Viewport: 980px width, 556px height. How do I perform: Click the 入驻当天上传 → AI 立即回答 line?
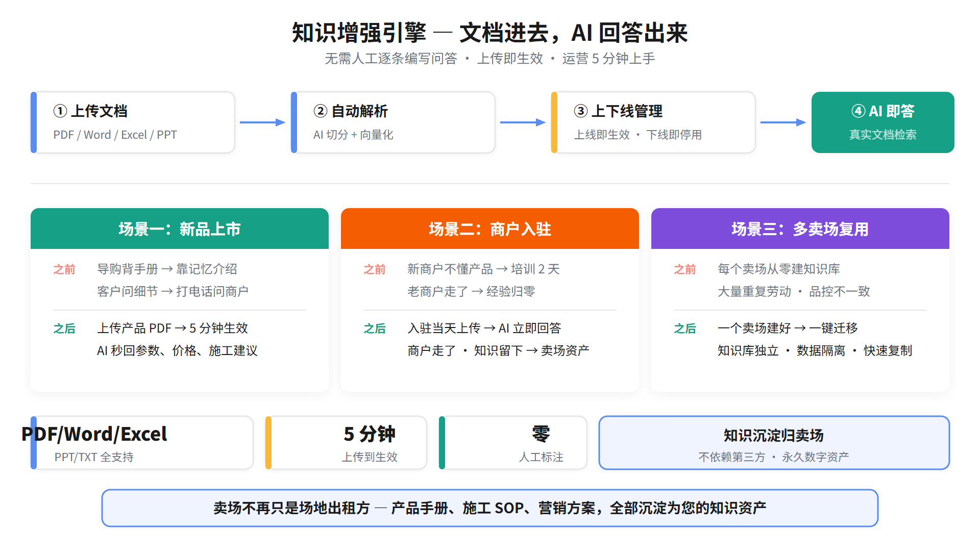click(484, 328)
